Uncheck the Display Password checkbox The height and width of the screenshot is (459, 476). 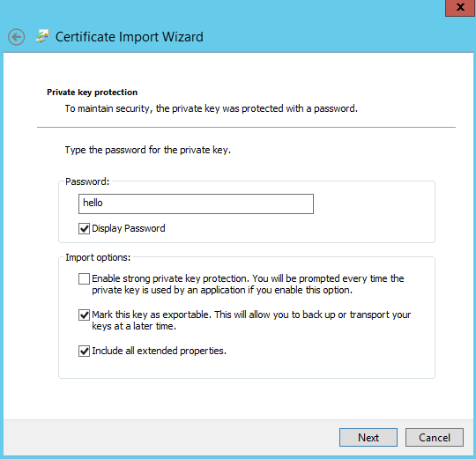(84, 228)
